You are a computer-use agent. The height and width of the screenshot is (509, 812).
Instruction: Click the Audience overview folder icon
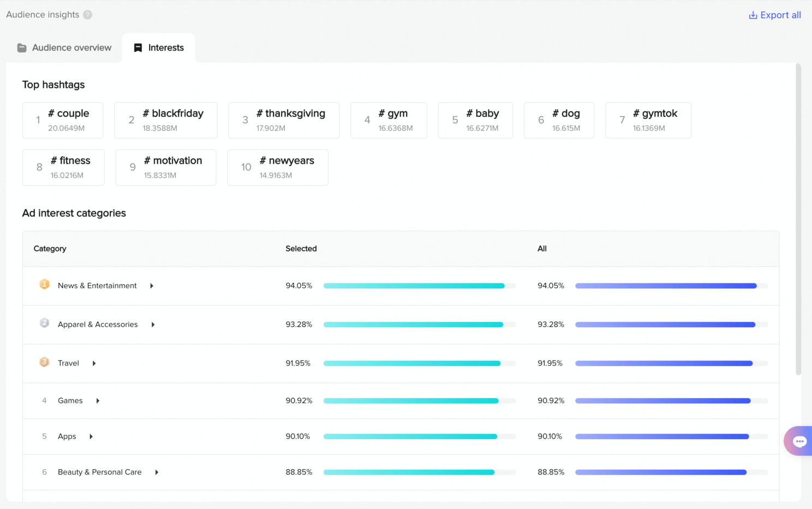tap(22, 48)
